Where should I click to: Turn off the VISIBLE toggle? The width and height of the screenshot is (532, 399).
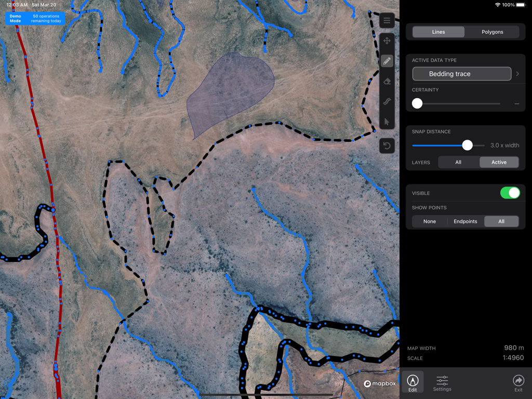[510, 193]
